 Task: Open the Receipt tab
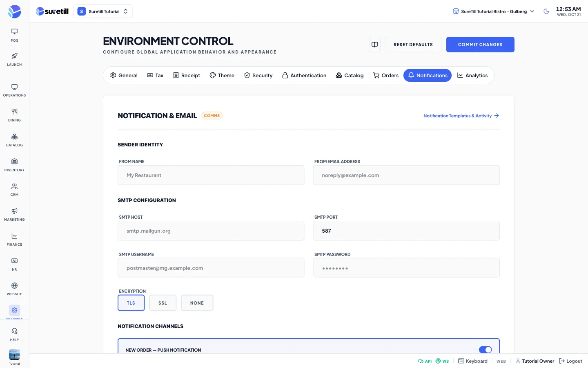pyautogui.click(x=187, y=75)
